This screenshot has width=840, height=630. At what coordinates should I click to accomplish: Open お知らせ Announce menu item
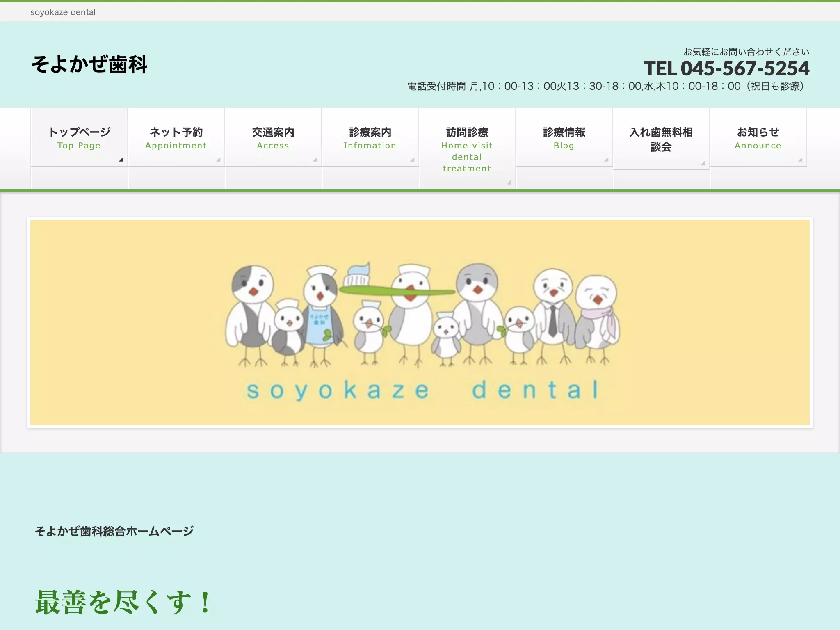tap(758, 138)
